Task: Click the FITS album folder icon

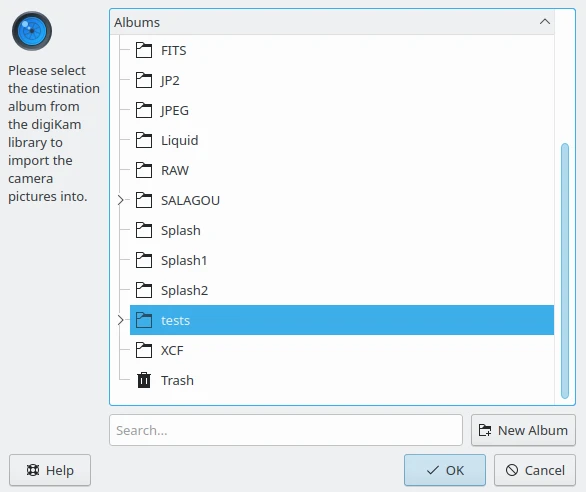Action: click(144, 50)
